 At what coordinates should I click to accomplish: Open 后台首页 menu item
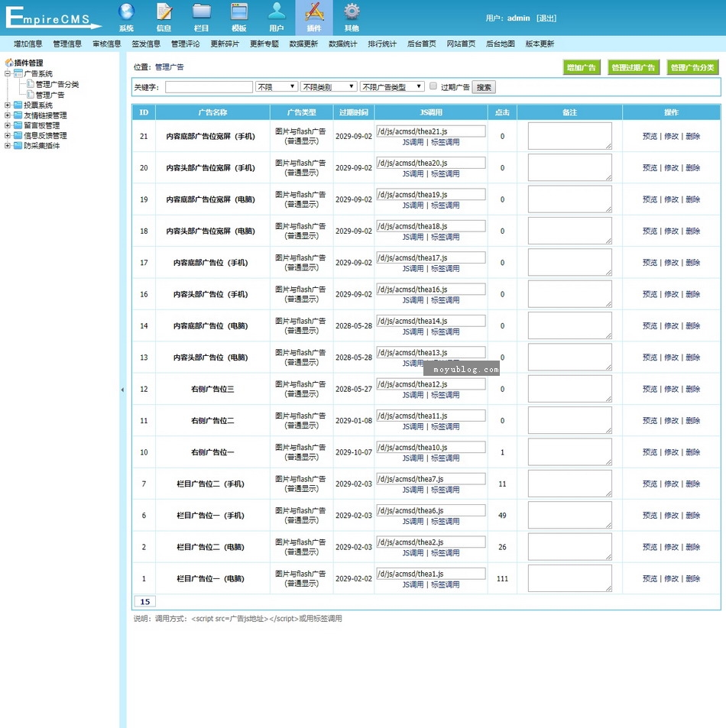coord(422,44)
